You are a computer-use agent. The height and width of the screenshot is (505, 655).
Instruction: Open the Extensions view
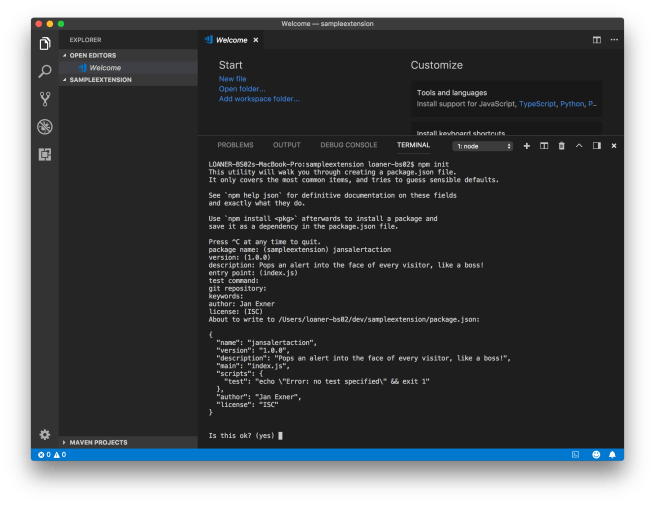(45, 154)
